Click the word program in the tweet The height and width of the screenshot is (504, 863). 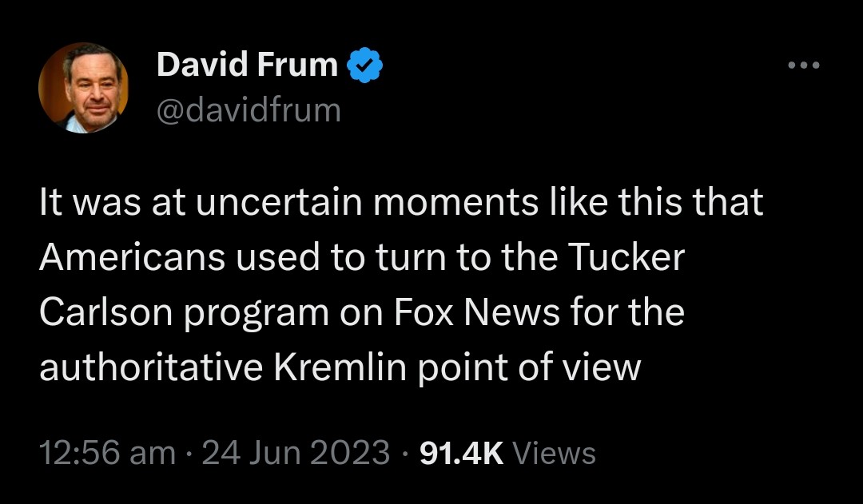click(x=257, y=314)
